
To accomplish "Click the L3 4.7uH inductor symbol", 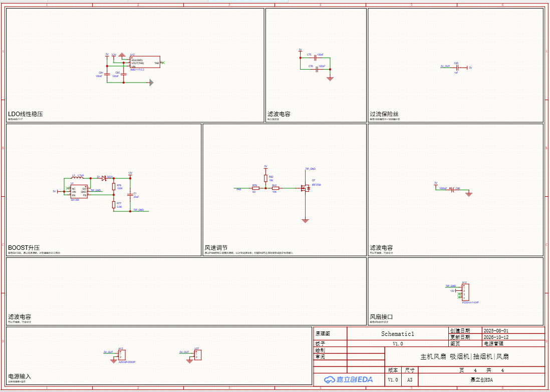I will pyautogui.click(x=78, y=178).
